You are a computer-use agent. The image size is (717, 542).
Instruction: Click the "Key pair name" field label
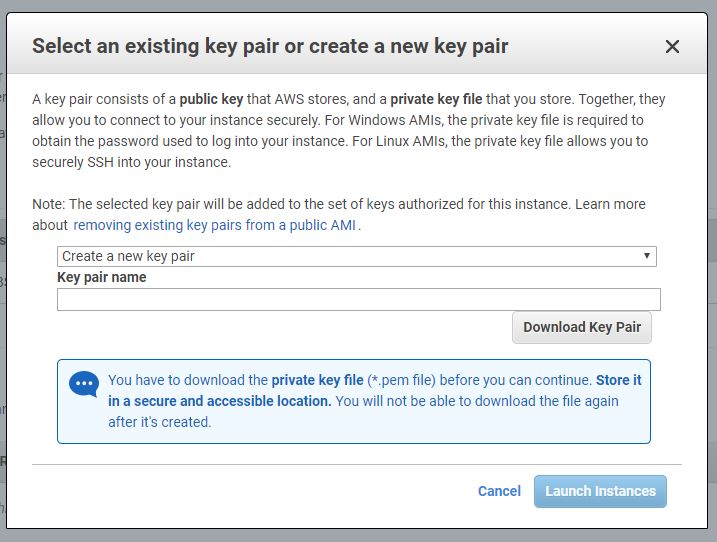click(102, 277)
